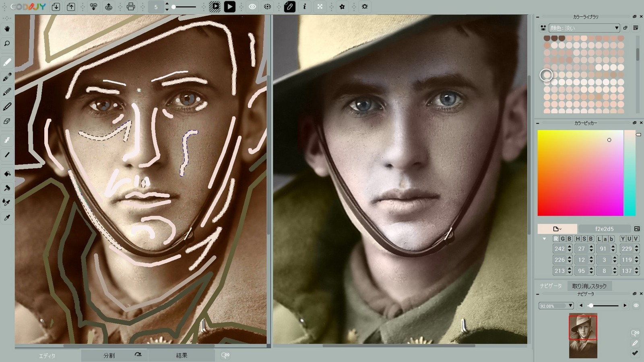Toggle the mask visibility eye icon

click(x=252, y=7)
